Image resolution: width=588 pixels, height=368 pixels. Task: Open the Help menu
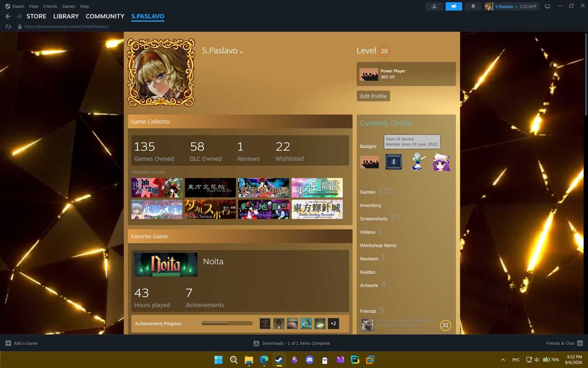coord(84,6)
